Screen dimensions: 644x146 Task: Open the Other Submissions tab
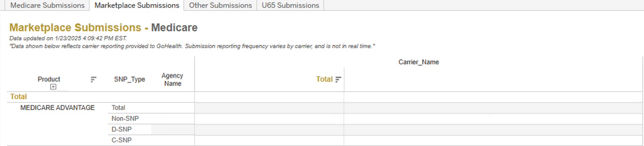pyautogui.click(x=220, y=5)
